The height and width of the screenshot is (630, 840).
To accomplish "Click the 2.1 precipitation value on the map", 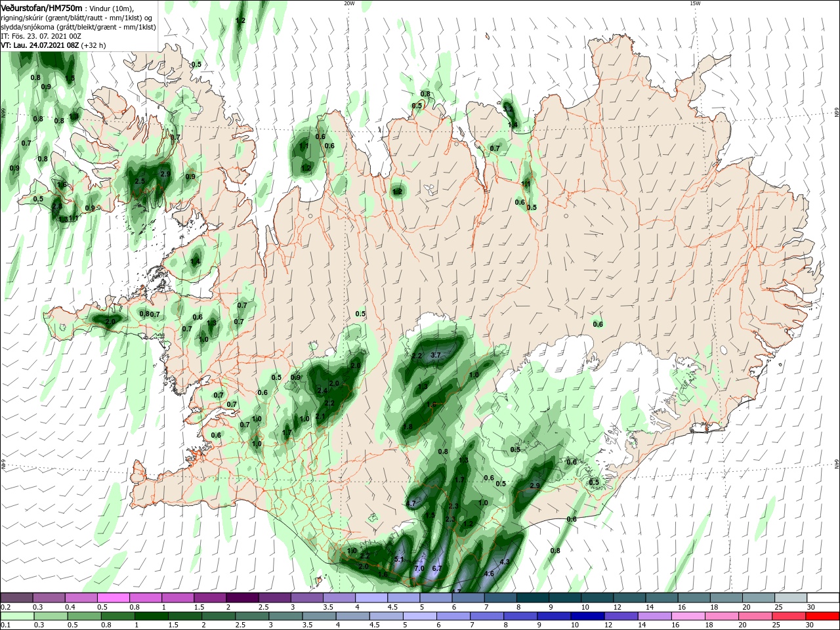I will point(320,416).
